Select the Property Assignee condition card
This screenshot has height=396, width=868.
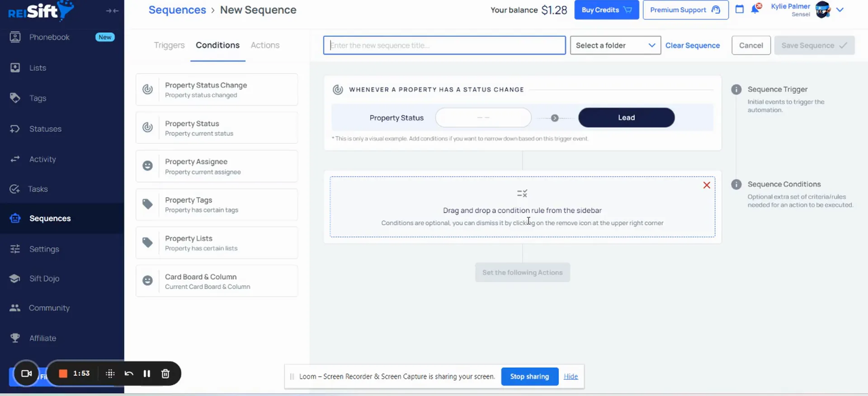click(x=217, y=166)
